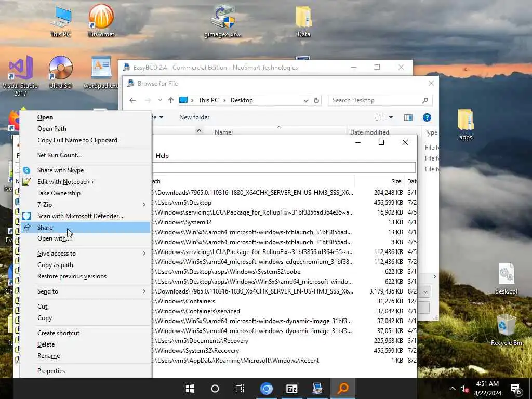Click New folder button in Browse dialog
Screen dimensions: 532x399
pos(194,117)
